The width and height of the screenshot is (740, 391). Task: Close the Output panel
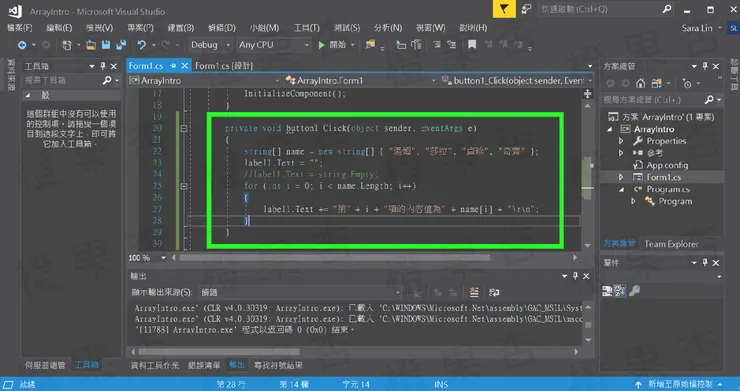click(586, 276)
